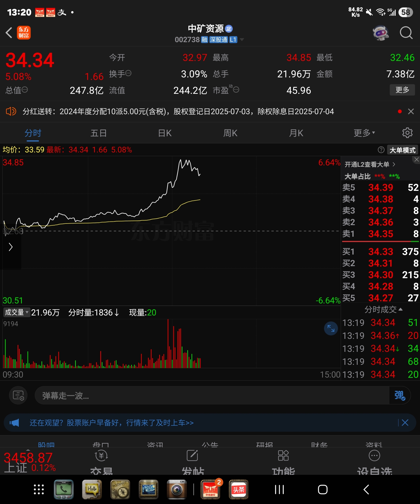Launch the Starry Night gallery app in dock
Viewport: 420px width, 504px height.
click(148, 490)
